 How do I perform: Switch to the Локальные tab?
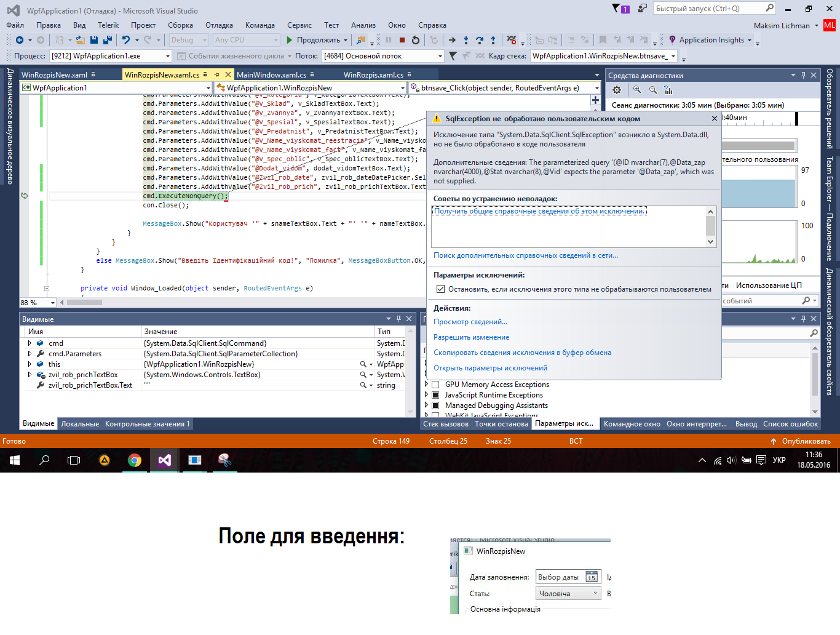pyautogui.click(x=80, y=424)
